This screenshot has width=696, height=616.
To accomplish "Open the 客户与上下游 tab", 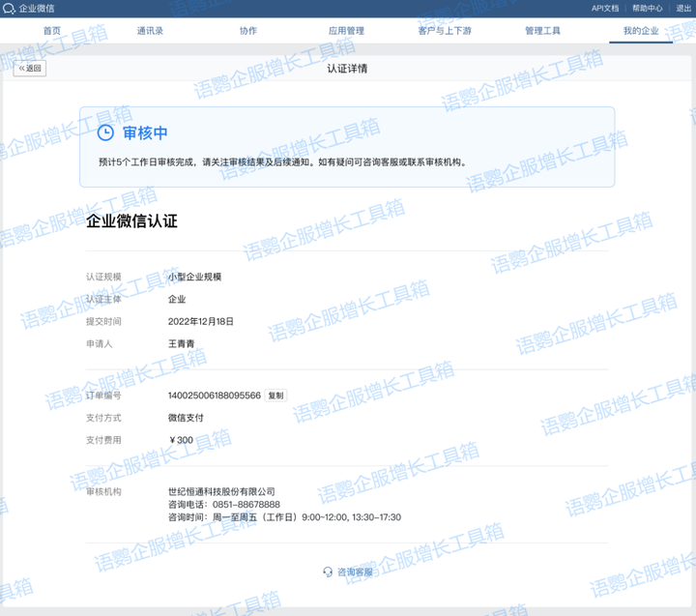I will pyautogui.click(x=445, y=31).
